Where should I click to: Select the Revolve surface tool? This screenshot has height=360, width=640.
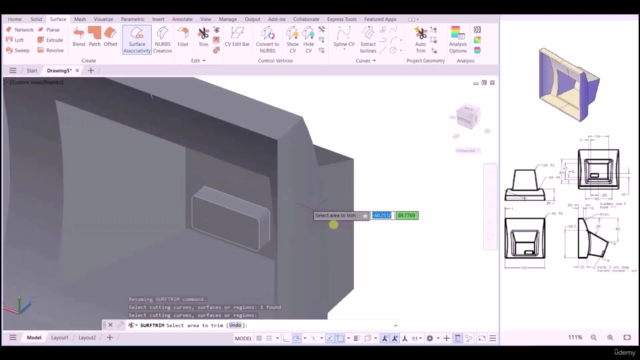point(50,50)
